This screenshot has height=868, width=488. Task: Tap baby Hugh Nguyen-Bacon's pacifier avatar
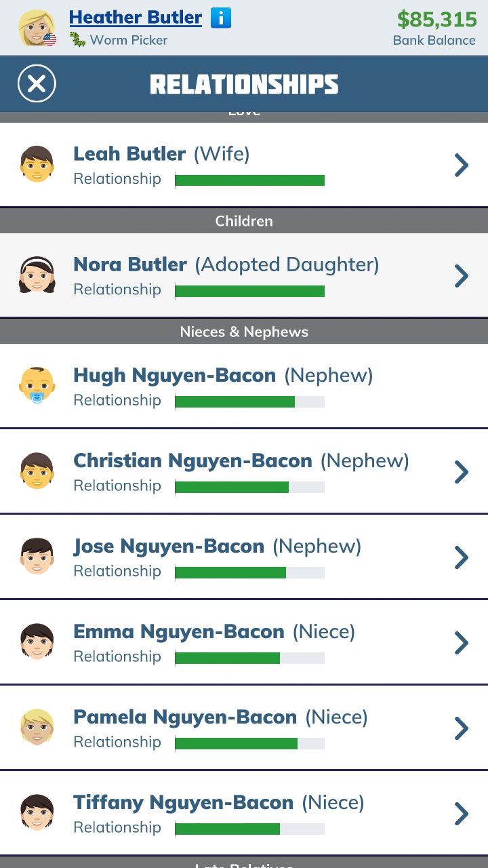tap(37, 385)
